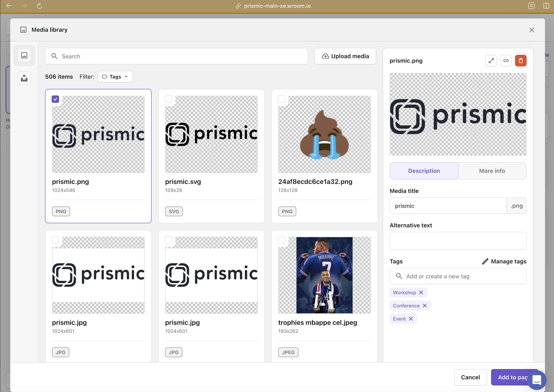Select the image library sidebar icon
Image resolution: width=554 pixels, height=392 pixels.
pos(24,55)
